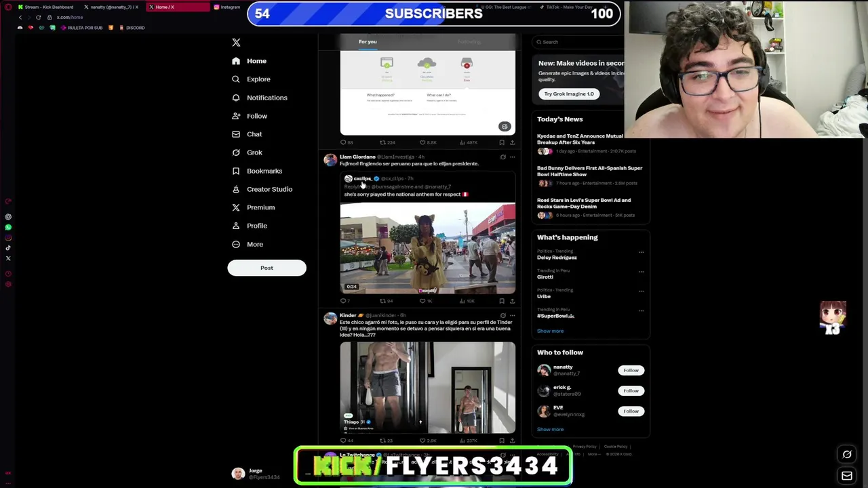Click the X logo above Home
Screen dimensions: 868x488
pos(236,42)
